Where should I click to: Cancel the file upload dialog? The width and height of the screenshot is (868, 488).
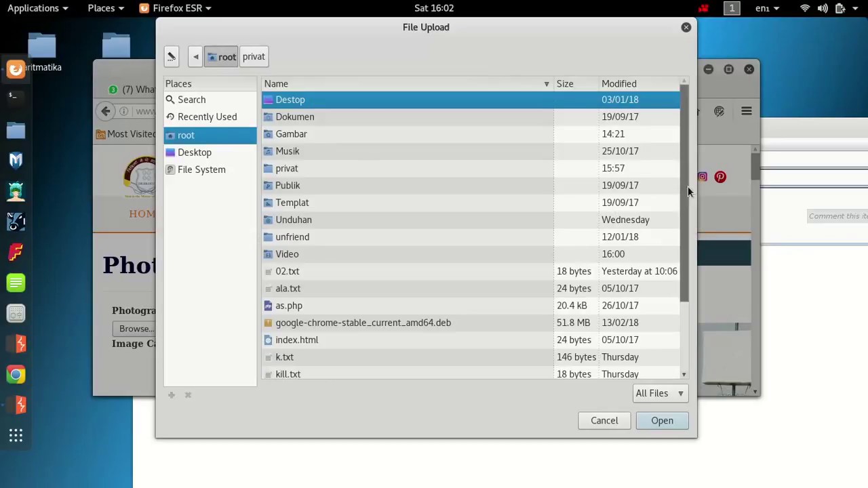604,420
